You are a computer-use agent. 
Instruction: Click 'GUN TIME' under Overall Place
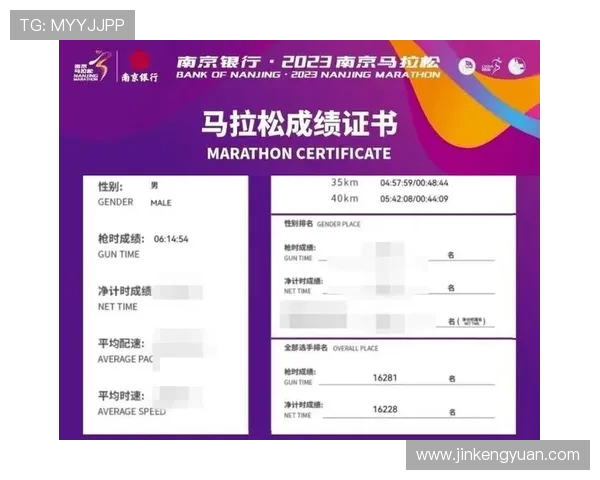(298, 382)
